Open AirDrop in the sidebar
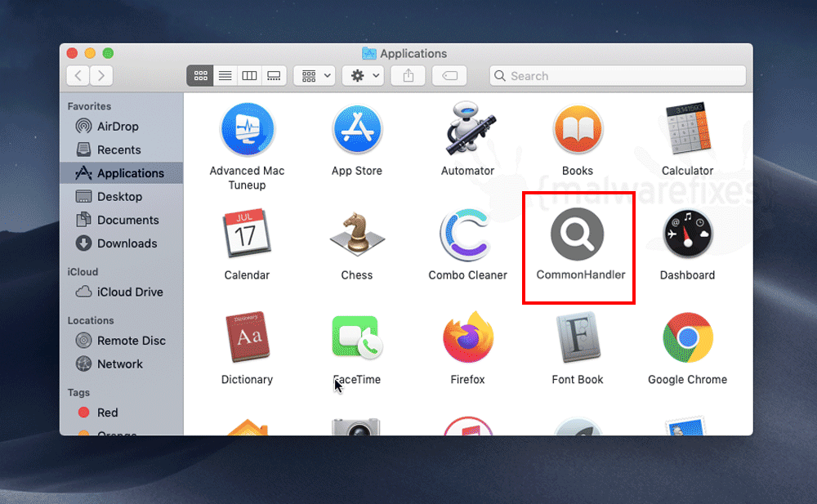This screenshot has width=817, height=504. (122, 126)
